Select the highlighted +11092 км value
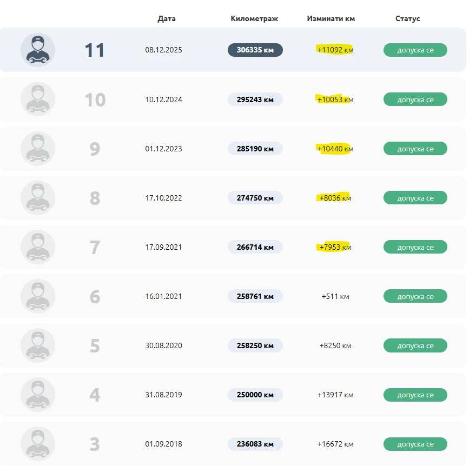The height and width of the screenshot is (466, 476). (x=335, y=50)
